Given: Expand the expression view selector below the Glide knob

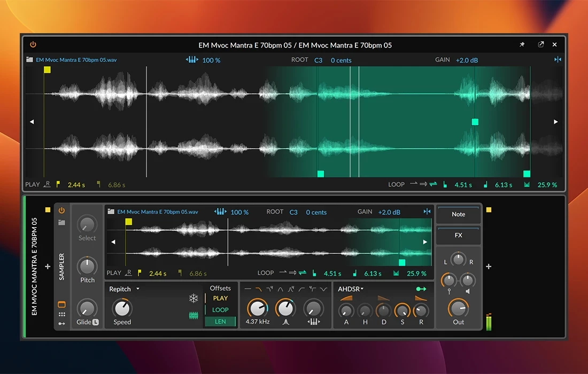Looking at the screenshot, I should pyautogui.click(x=62, y=323).
